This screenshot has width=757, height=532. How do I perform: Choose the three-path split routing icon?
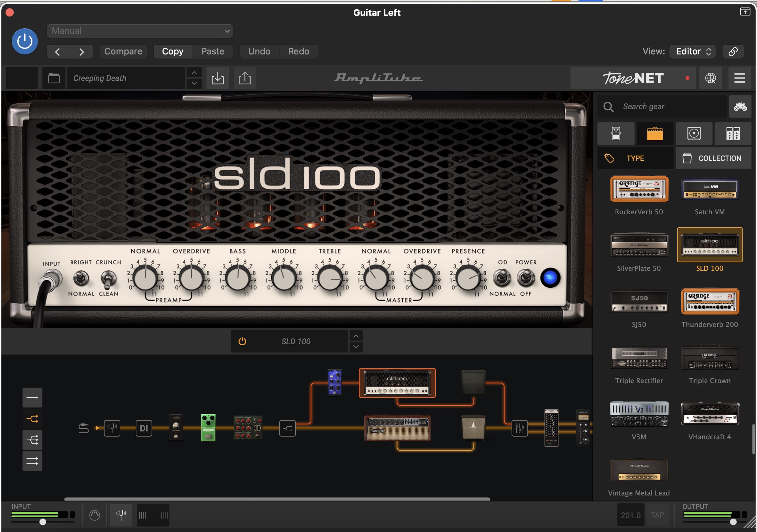pos(32,440)
